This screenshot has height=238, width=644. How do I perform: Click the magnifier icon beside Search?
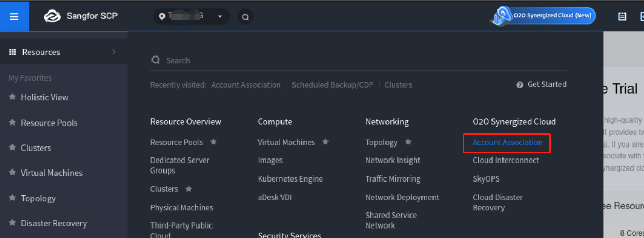[x=156, y=60]
